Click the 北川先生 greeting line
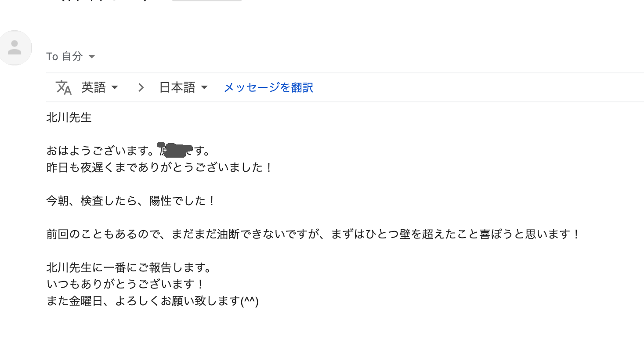Screen dimensions: 644x357 tap(69, 117)
